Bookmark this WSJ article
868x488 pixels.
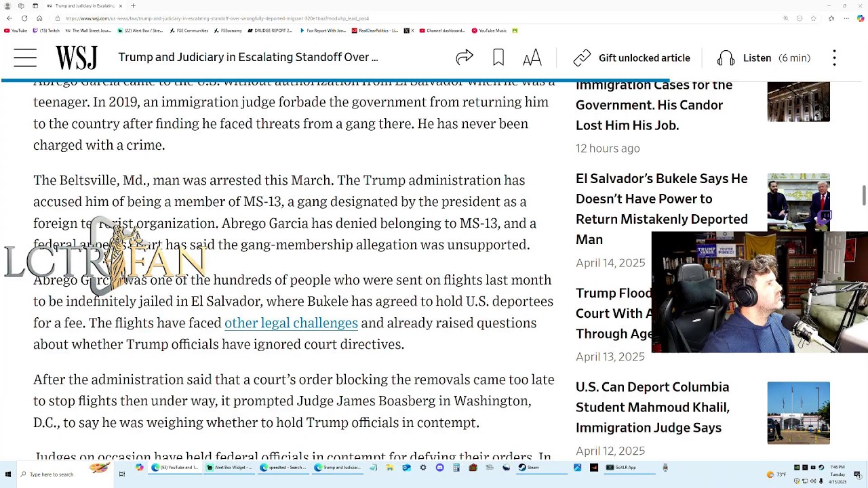pos(498,58)
